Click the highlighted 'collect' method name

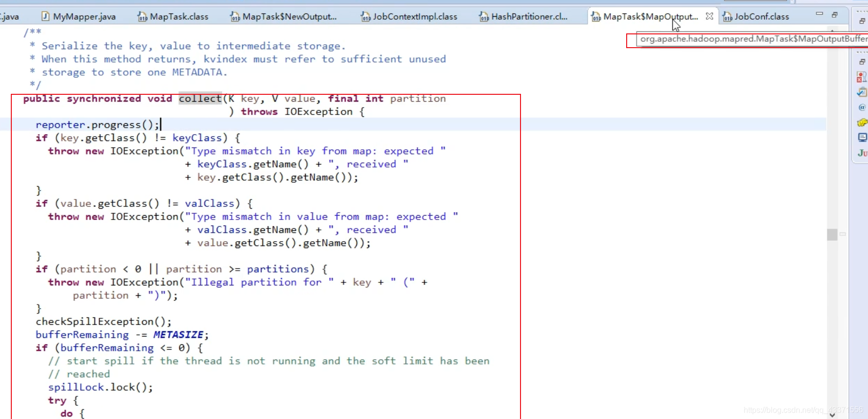[200, 99]
